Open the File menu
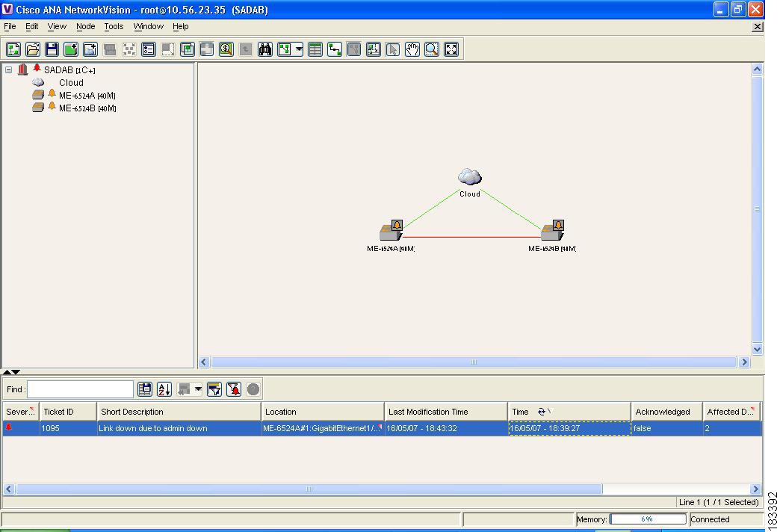The image size is (780, 532). tap(10, 26)
